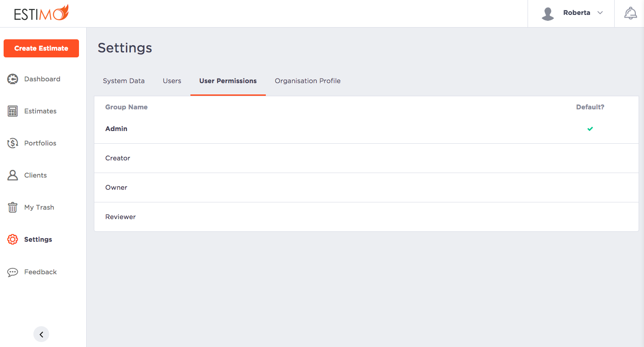644x347 pixels.
Task: Open My Trash bin icon
Action: pos(12,207)
